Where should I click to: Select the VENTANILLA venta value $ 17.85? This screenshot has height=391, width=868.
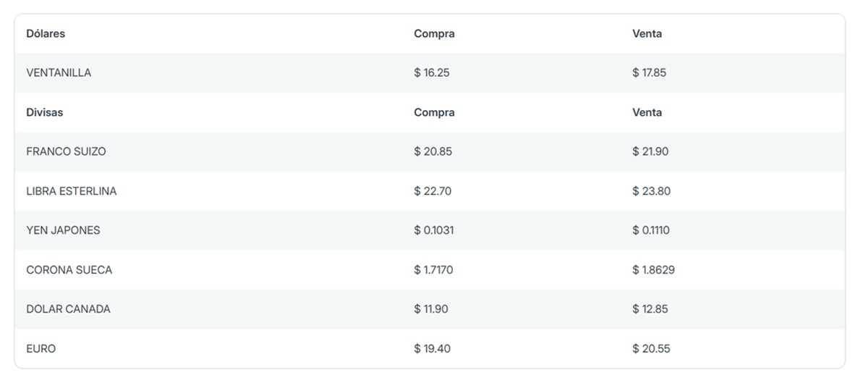[650, 73]
